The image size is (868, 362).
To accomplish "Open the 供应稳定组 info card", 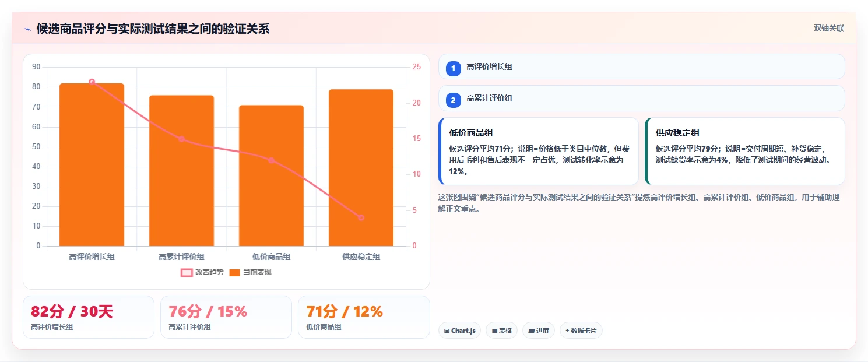I will pos(745,152).
